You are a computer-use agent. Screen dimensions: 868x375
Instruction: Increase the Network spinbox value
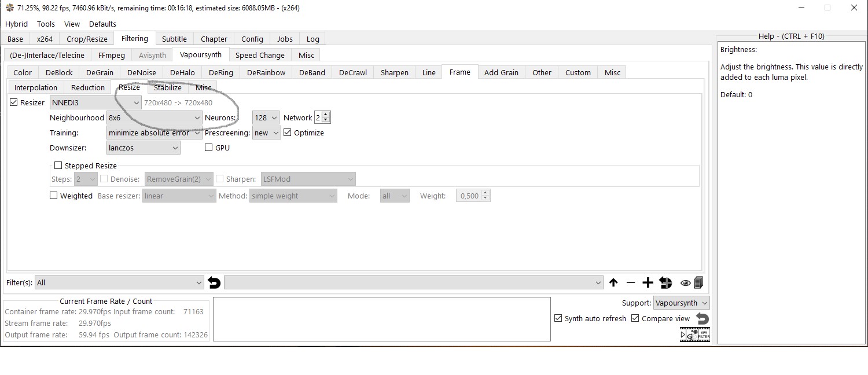(x=325, y=115)
